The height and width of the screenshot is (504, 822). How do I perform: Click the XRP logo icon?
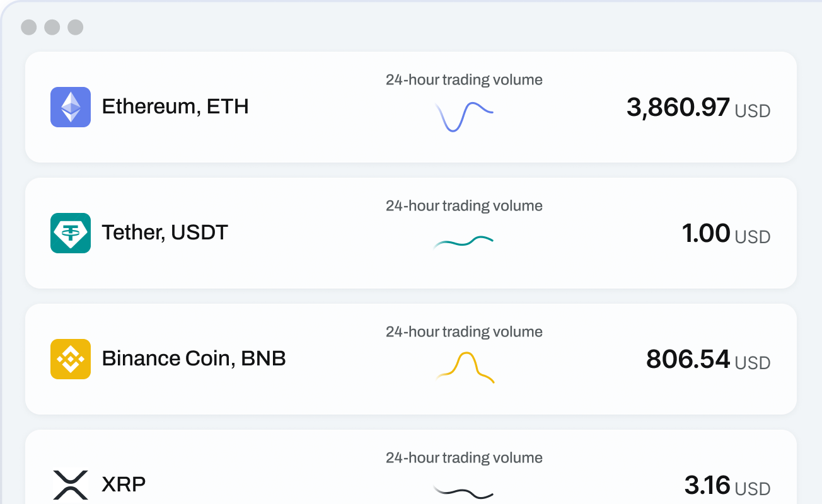click(x=71, y=484)
